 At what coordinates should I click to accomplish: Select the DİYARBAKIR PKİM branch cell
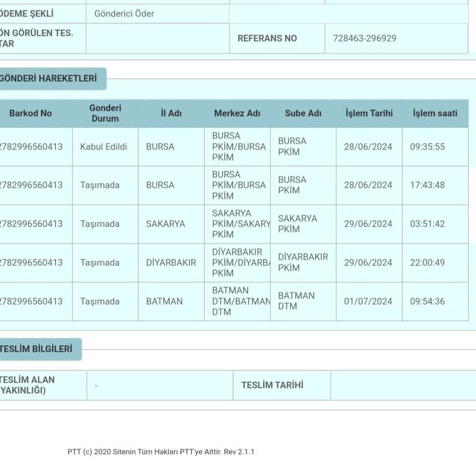coord(302,262)
